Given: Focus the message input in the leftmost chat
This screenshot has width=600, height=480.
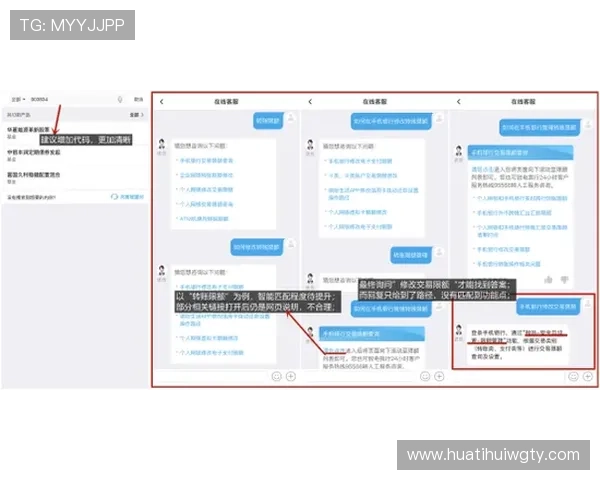Looking at the screenshot, I should click(212, 377).
